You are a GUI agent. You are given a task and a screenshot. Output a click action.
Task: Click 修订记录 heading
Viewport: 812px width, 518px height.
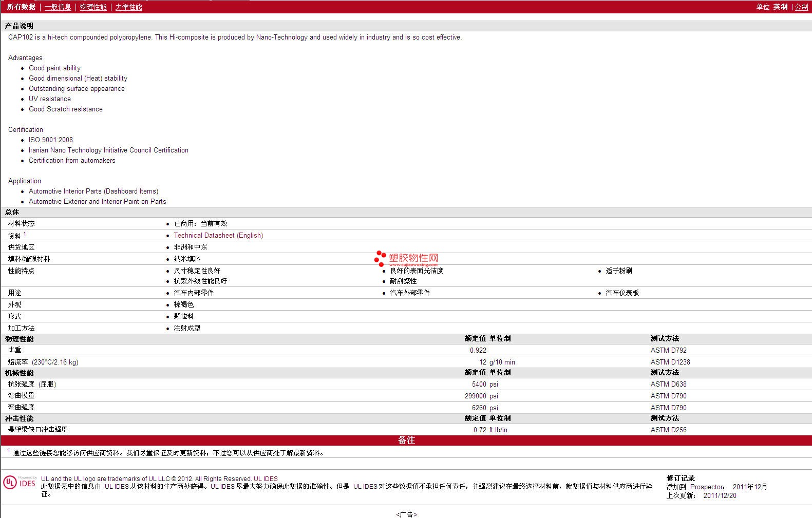click(x=681, y=478)
